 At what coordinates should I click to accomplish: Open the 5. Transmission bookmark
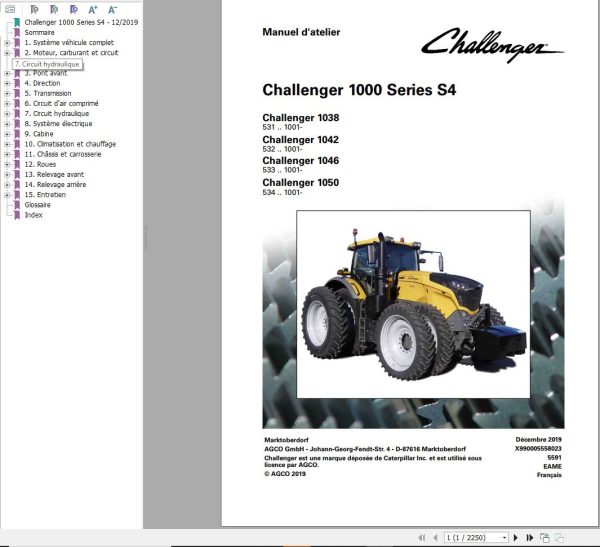point(48,93)
